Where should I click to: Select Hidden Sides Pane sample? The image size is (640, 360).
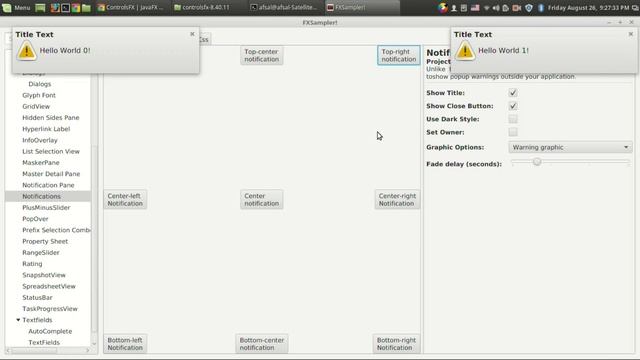click(x=51, y=118)
